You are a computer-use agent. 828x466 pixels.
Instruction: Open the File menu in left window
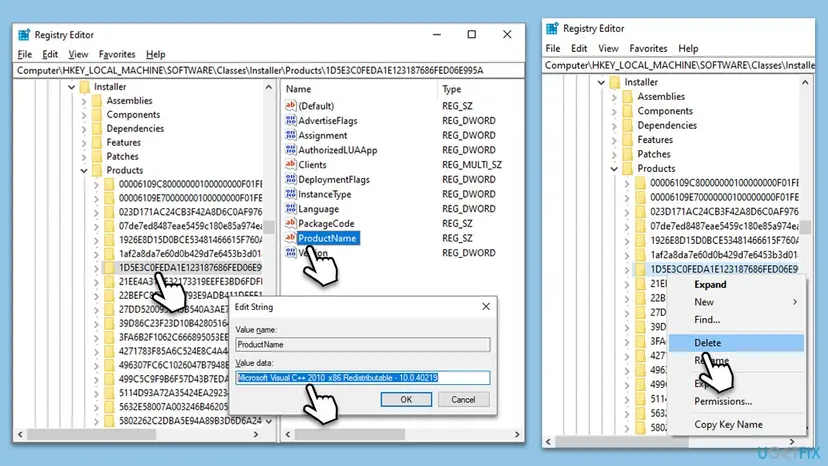click(x=24, y=54)
